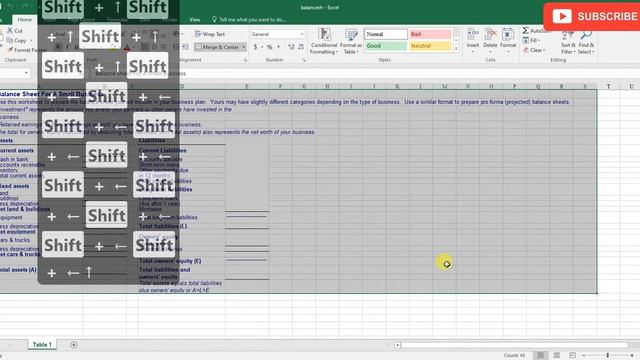Switch to the Home ribbon tab
Viewport: 640px width, 360px height.
tap(24, 20)
